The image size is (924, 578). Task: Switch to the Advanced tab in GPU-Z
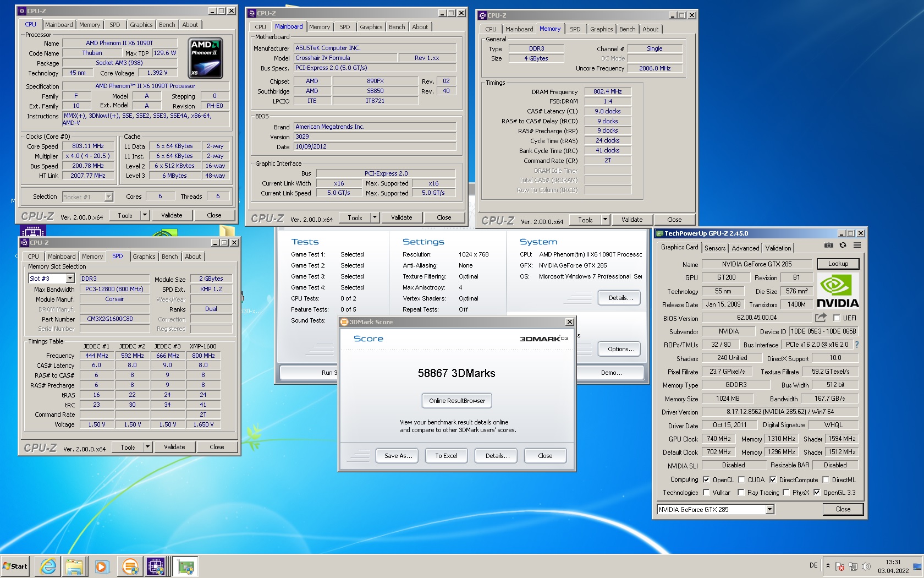pos(745,248)
